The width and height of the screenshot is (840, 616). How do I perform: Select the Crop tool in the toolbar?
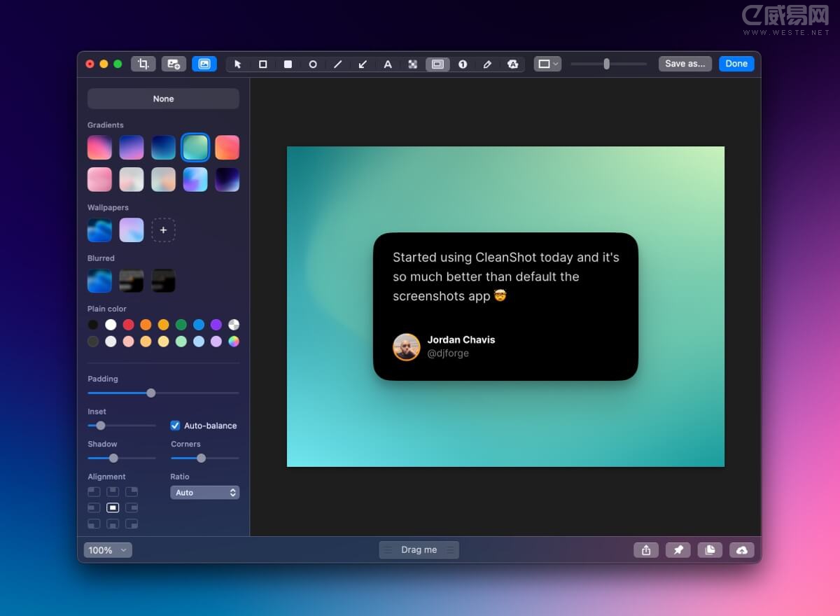(x=143, y=64)
